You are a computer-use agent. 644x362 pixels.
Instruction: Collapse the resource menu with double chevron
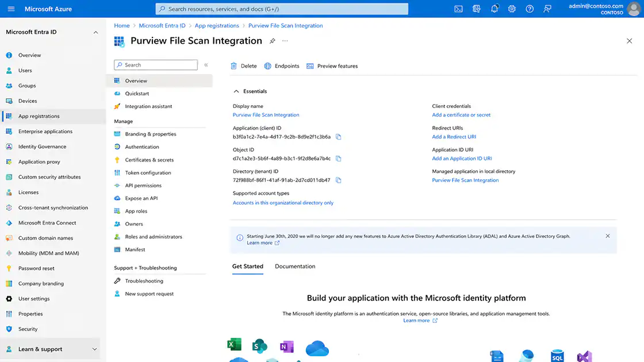206,65
